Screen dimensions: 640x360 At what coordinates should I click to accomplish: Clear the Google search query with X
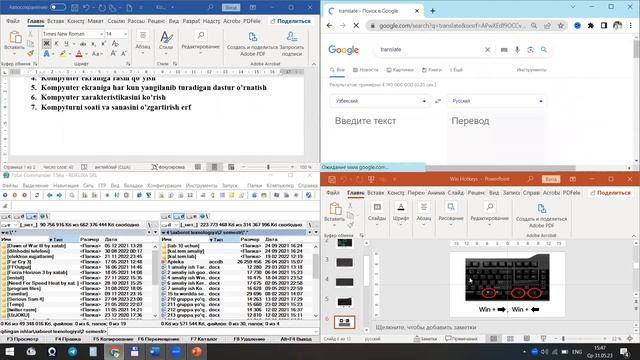487,49
